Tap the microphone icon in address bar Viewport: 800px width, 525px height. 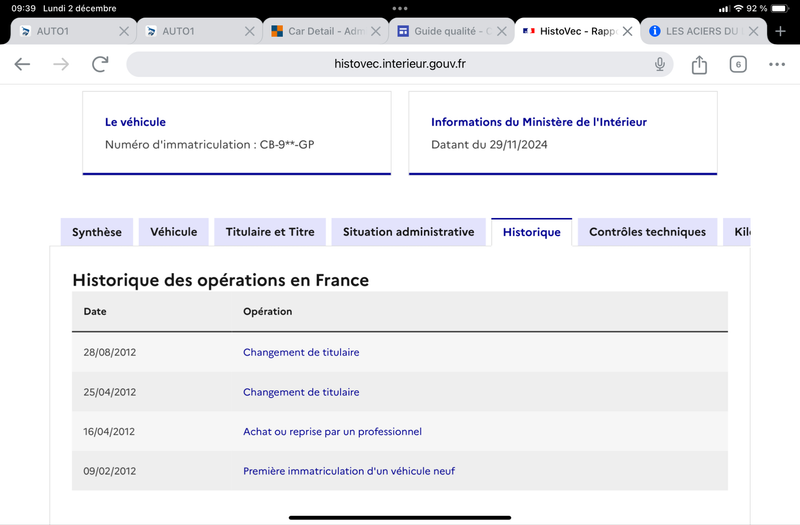(x=660, y=64)
